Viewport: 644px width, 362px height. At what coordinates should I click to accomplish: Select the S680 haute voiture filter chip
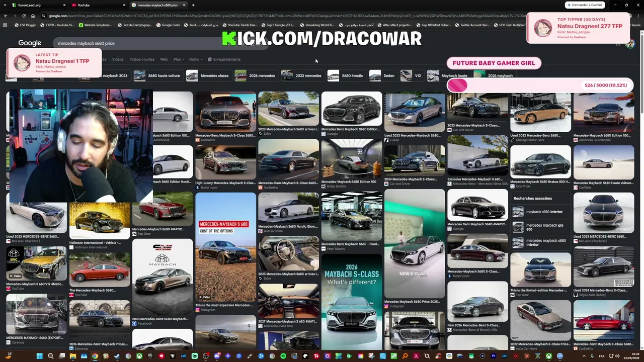pyautogui.click(x=157, y=75)
